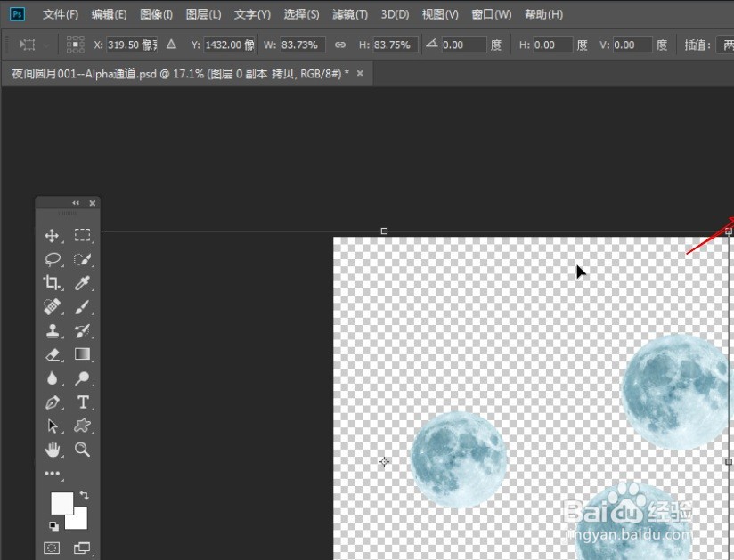Open the 滤镜(T) menu
Viewport: 734px width, 560px height.
coord(350,14)
